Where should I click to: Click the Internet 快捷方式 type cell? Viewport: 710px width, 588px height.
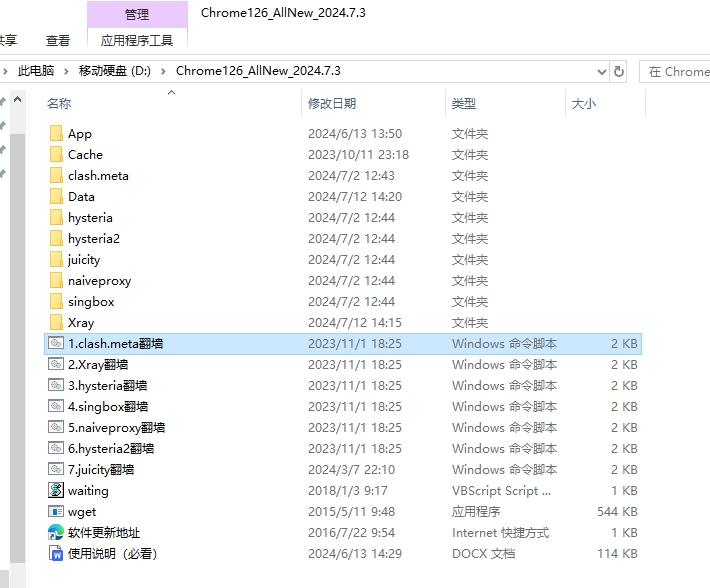[x=500, y=533]
